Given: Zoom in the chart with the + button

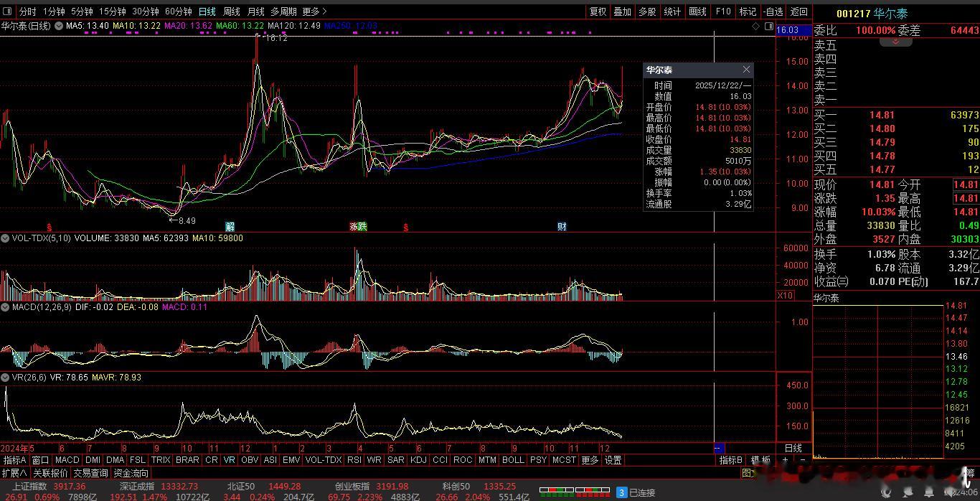Looking at the screenshot, I should tap(786, 460).
